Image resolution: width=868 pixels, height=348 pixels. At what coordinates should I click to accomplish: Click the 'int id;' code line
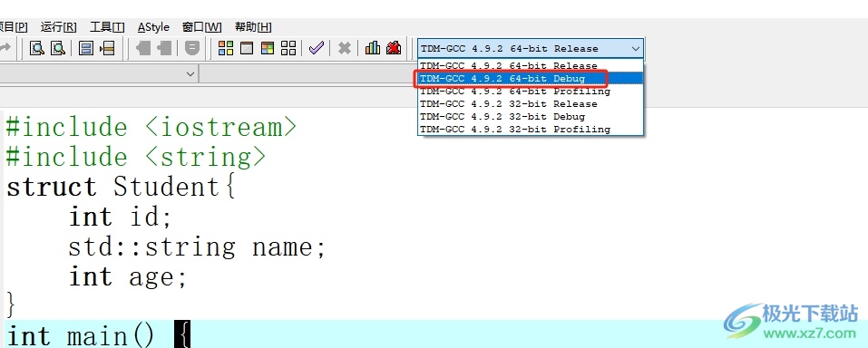point(121,217)
